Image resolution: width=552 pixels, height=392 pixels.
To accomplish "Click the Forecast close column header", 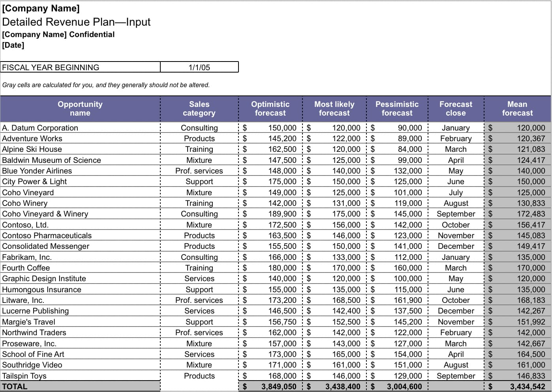I will (x=456, y=109).
